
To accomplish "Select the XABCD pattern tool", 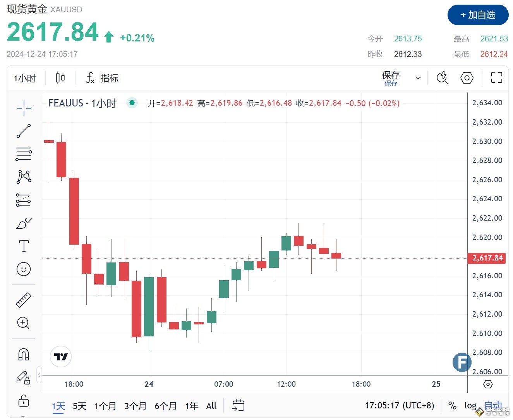I will [24, 177].
